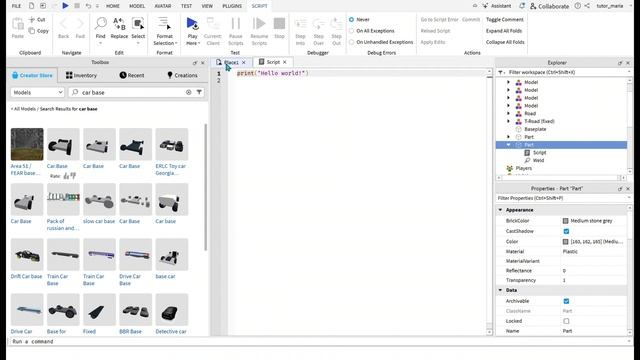Open the Find dropdown arrow
The height and width of the screenshot is (360, 640).
(x=100, y=43)
